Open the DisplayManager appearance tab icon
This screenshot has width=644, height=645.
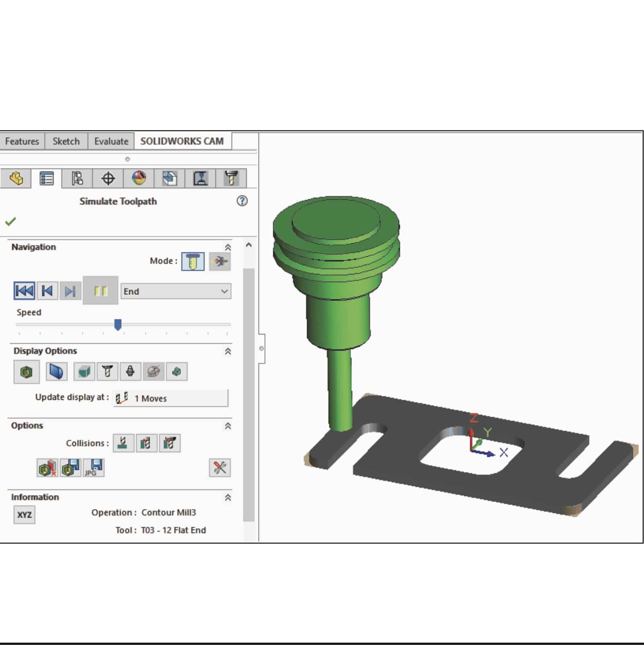[x=139, y=178]
